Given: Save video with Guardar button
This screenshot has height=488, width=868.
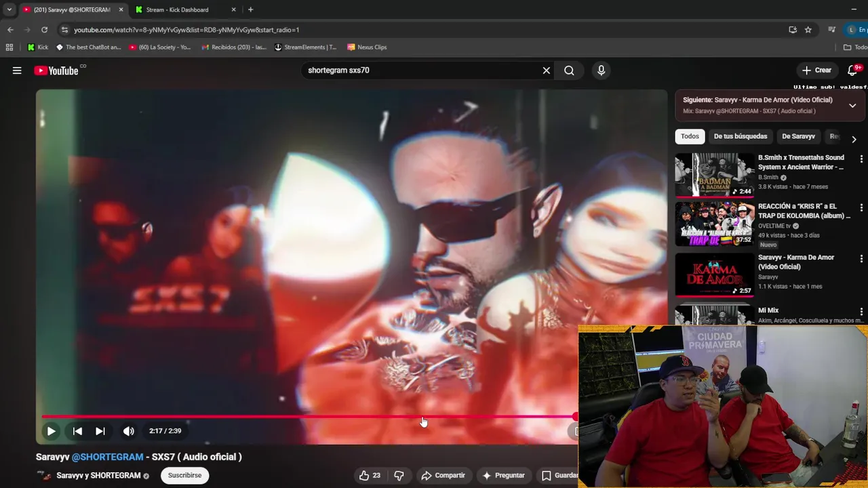Looking at the screenshot, I should pyautogui.click(x=557, y=476).
